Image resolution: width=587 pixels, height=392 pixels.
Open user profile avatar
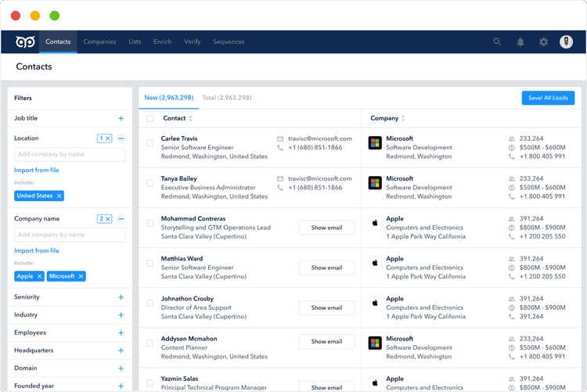click(566, 41)
